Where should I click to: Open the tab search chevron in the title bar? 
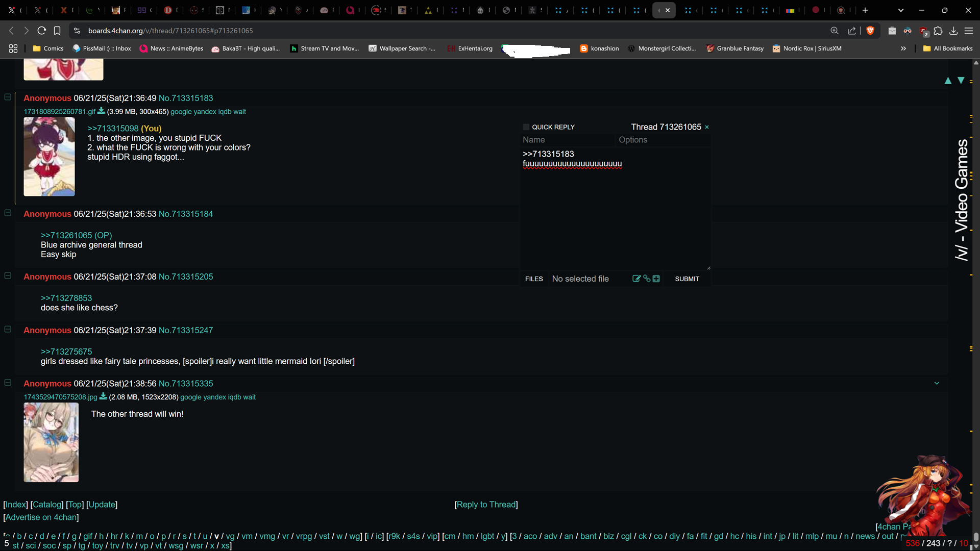[x=901, y=10]
